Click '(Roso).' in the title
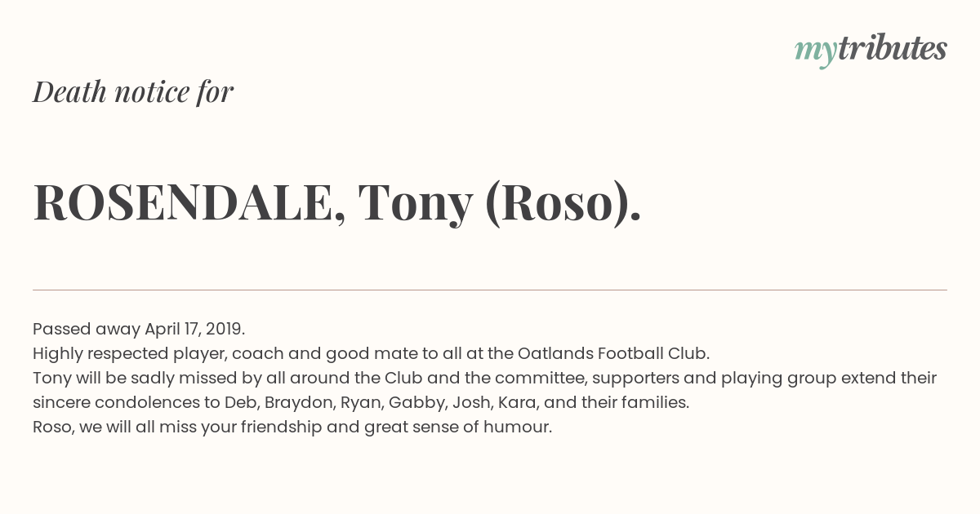The image size is (980, 514). (563, 203)
